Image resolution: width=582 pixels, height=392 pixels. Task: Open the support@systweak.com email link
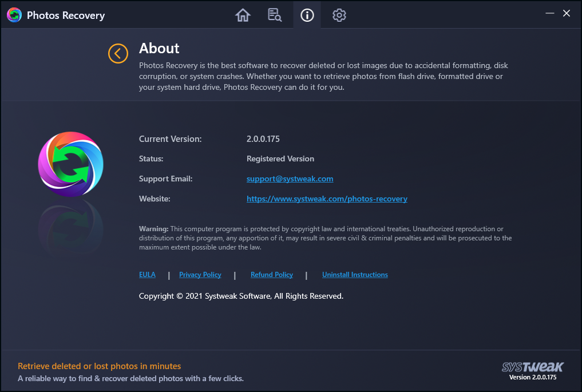(290, 179)
